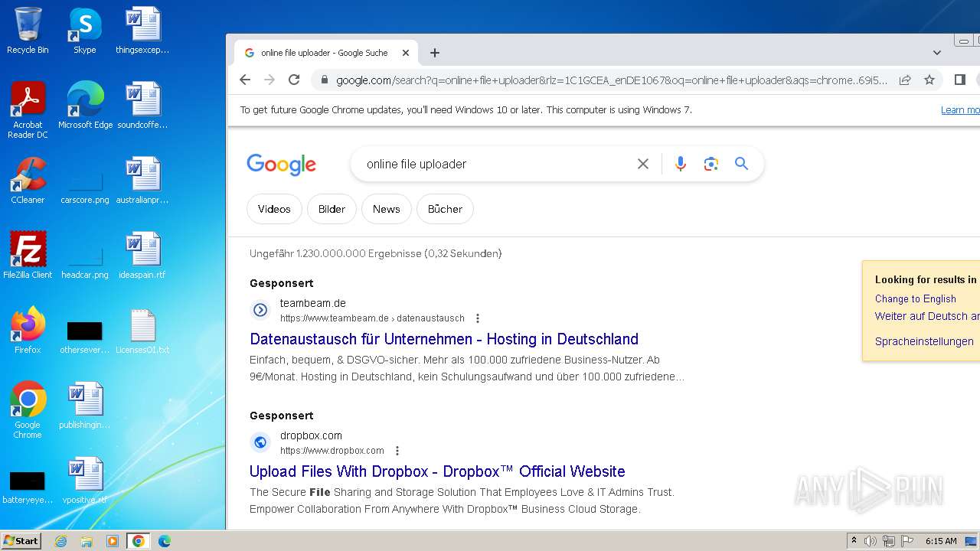Open Spracheinstellungen link
The image size is (980, 551).
click(924, 341)
